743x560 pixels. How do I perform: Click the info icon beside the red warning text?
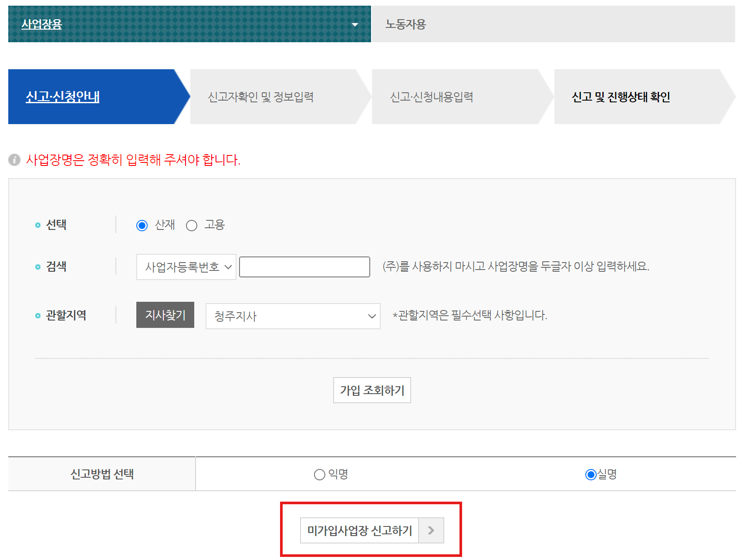tap(14, 160)
